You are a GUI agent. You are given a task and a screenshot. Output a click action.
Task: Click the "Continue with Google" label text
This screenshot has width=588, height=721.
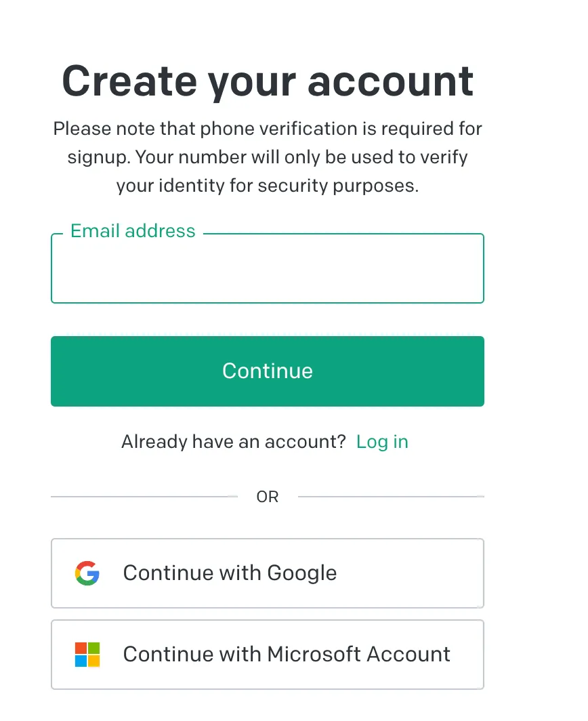230,573
